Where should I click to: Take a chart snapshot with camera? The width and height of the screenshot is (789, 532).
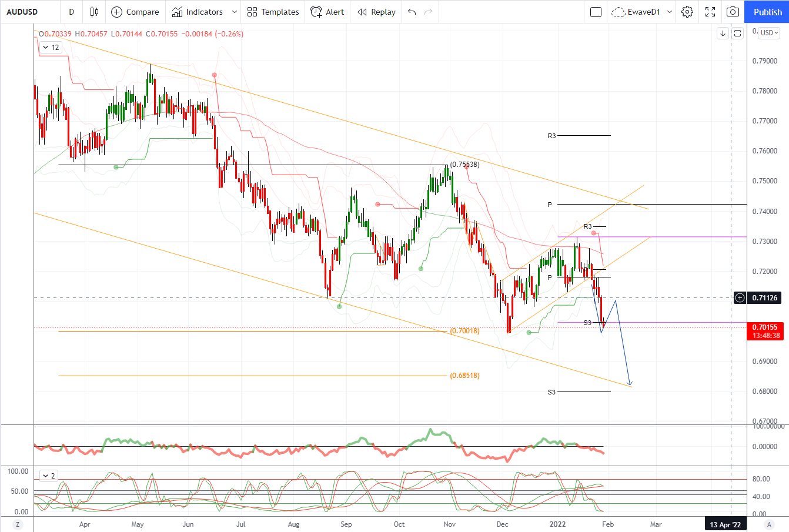[733, 12]
